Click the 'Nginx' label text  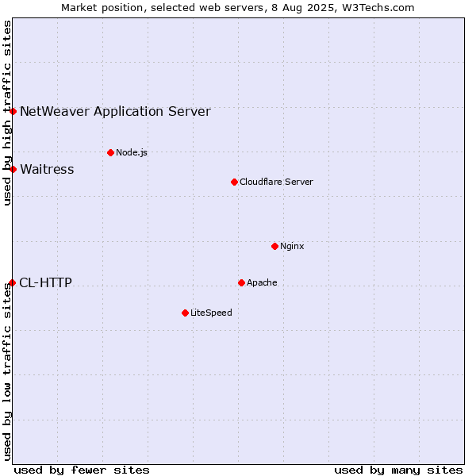pos(292,246)
